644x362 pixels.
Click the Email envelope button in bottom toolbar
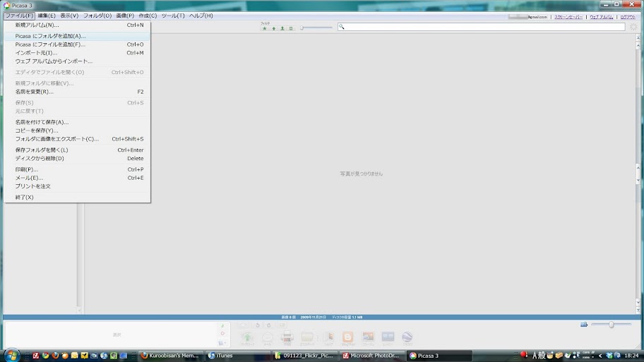[268, 338]
